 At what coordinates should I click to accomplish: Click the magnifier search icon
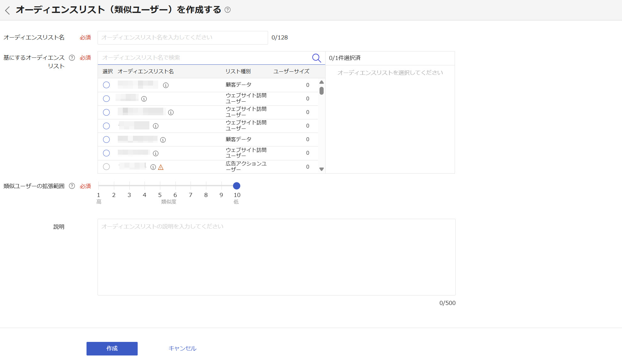pyautogui.click(x=316, y=58)
